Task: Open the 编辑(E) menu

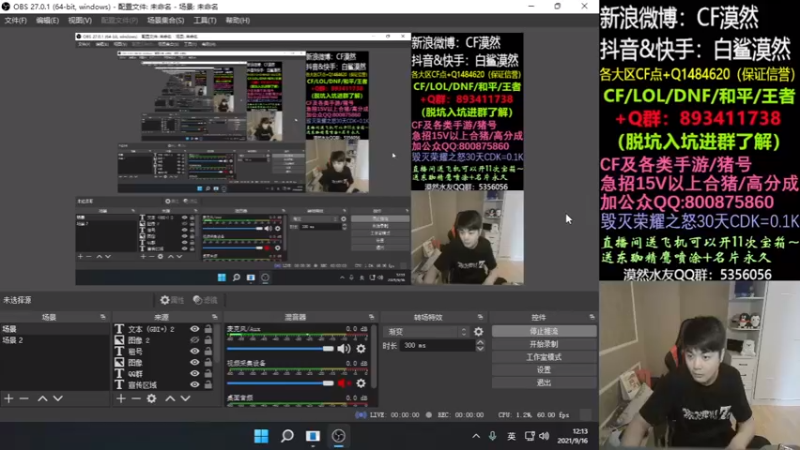Action: 47,20
